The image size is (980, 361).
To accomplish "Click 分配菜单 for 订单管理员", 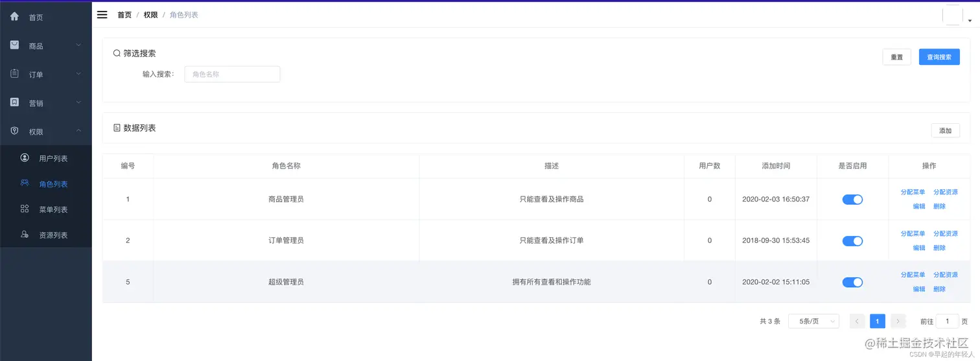I will pyautogui.click(x=913, y=233).
